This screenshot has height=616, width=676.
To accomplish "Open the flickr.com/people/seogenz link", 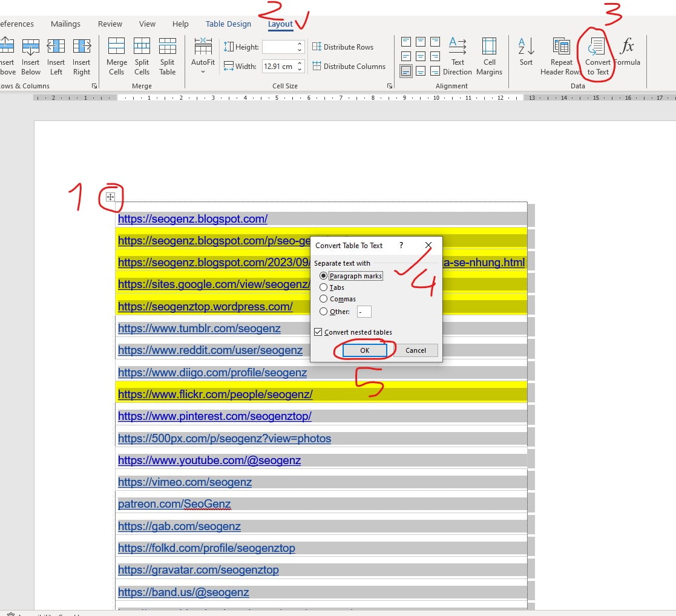I will click(x=215, y=394).
